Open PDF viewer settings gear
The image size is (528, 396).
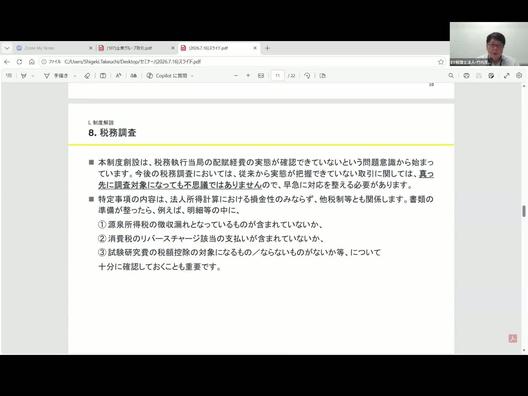coord(519,76)
